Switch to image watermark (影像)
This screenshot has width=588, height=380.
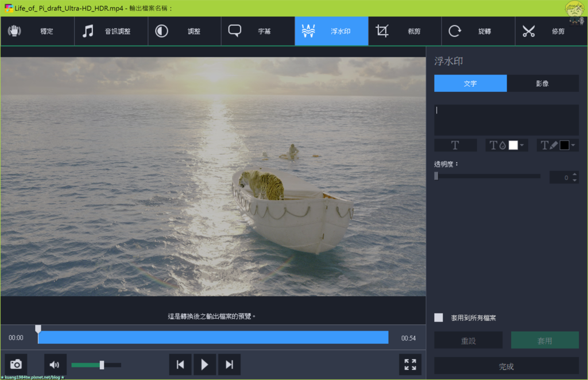pyautogui.click(x=543, y=83)
